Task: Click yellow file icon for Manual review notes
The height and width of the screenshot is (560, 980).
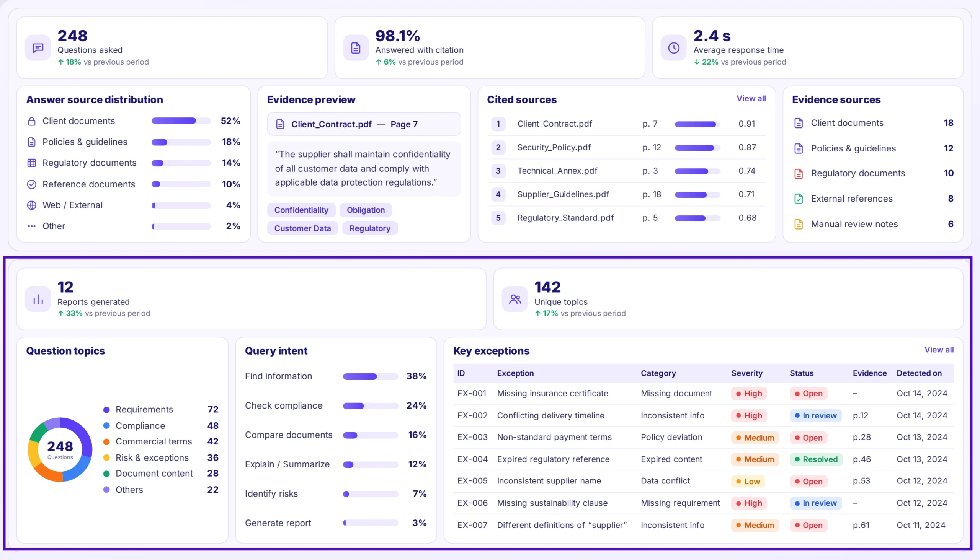Action: pyautogui.click(x=798, y=224)
